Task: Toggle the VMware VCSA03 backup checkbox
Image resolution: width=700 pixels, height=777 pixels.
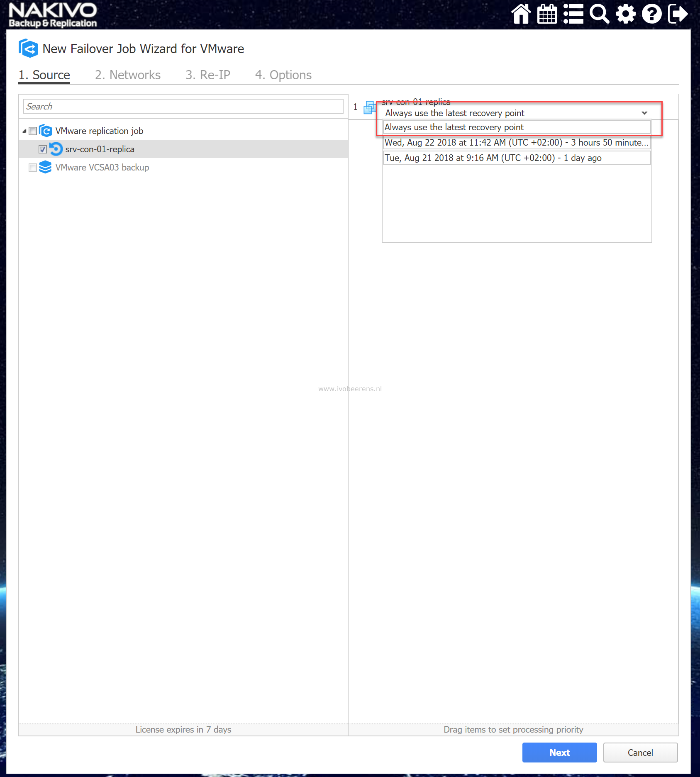Action: coord(33,168)
